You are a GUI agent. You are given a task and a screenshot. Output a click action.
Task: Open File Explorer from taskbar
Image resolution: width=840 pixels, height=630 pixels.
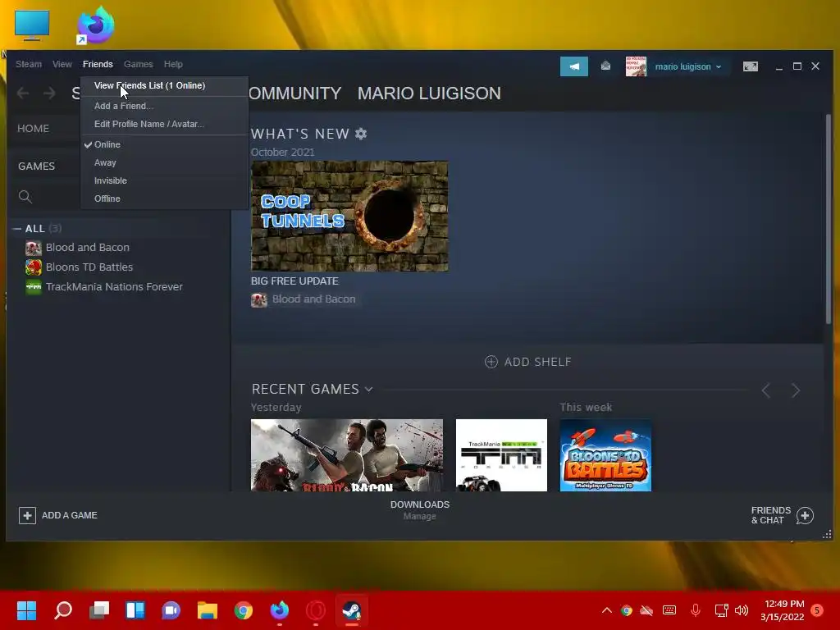[208, 610]
